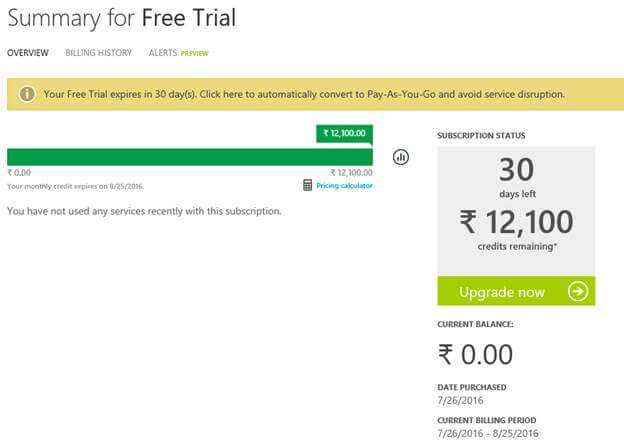
Task: Open the Billing History tab
Action: click(x=98, y=53)
